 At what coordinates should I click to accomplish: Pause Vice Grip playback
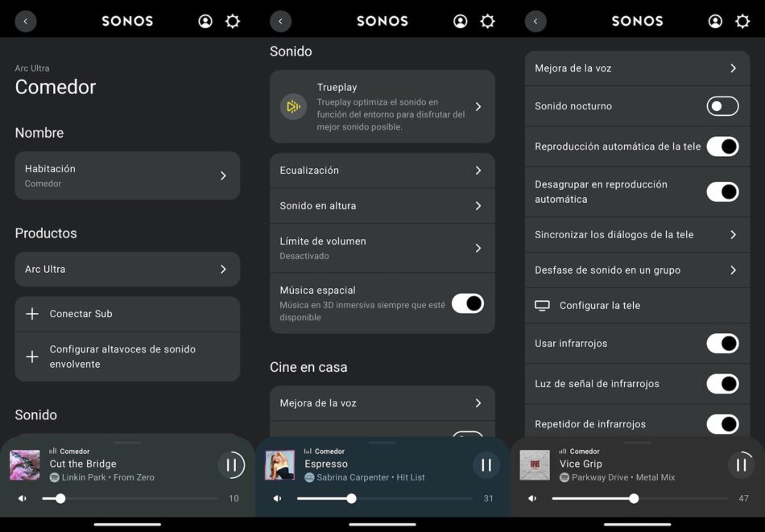coord(741,465)
